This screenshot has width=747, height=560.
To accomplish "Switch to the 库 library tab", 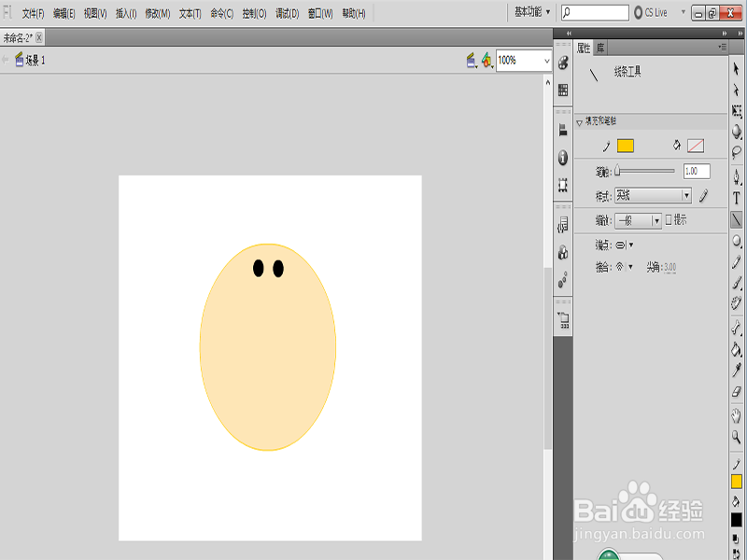I will click(600, 48).
